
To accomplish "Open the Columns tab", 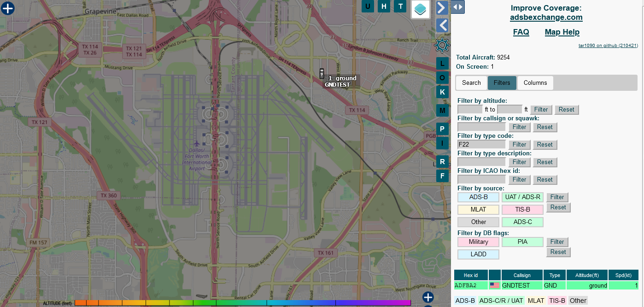I will tap(535, 83).
